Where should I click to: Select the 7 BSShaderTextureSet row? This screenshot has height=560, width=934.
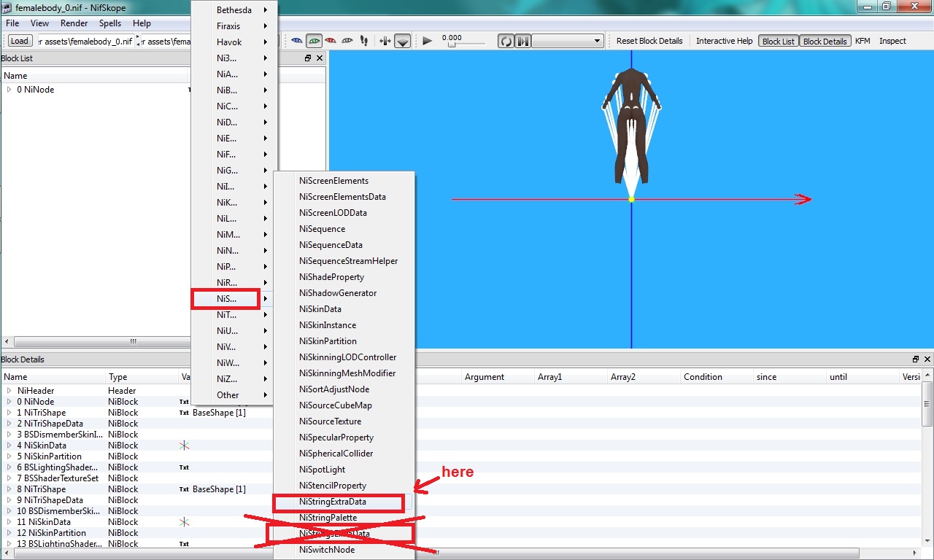[x=61, y=478]
